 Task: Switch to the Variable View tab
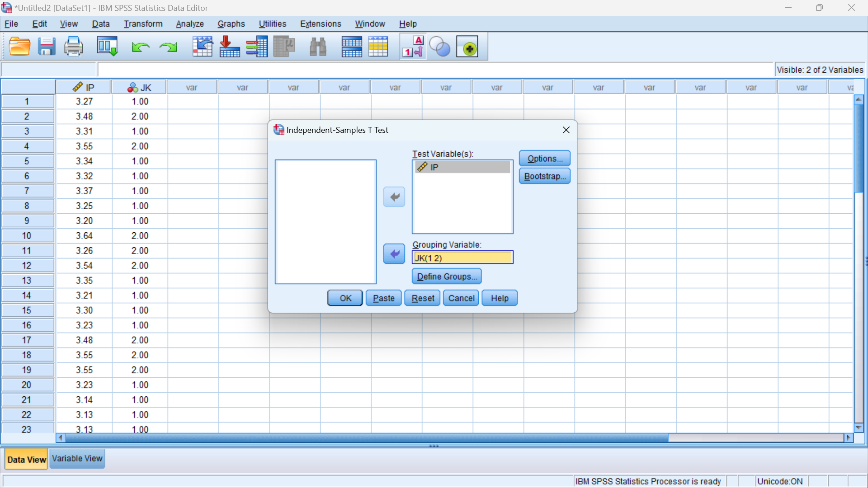pos(77,459)
